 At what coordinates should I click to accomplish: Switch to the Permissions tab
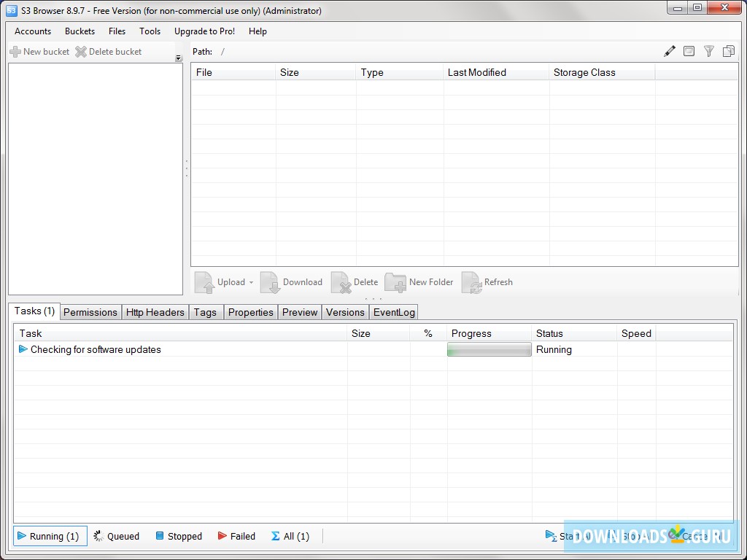tap(90, 312)
